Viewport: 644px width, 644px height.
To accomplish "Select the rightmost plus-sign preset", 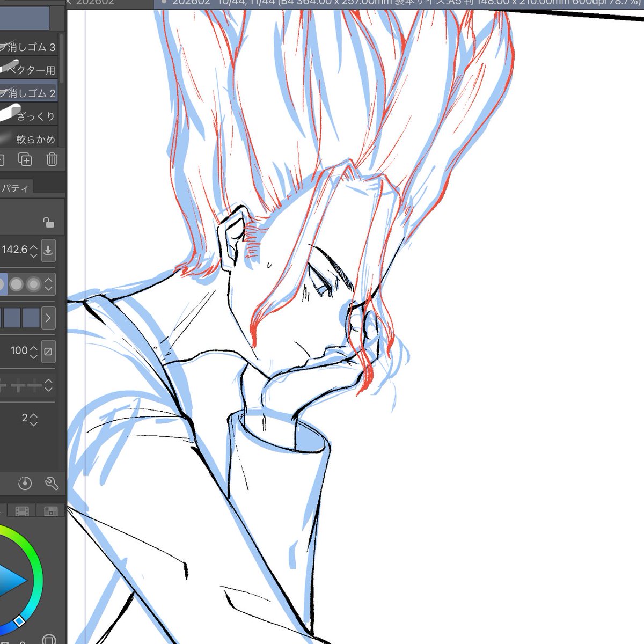I will point(35,385).
